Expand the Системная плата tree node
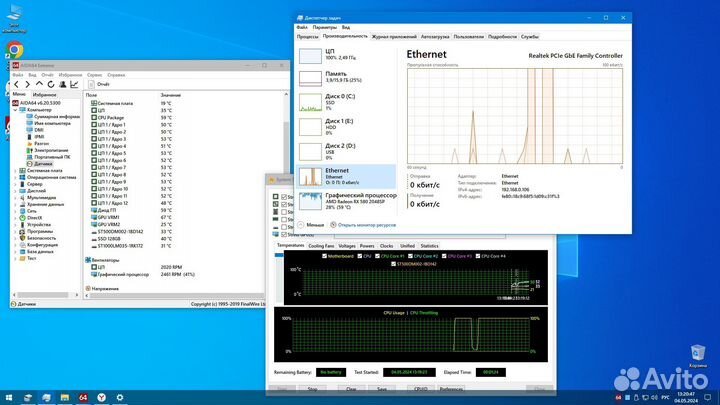 coord(15,171)
